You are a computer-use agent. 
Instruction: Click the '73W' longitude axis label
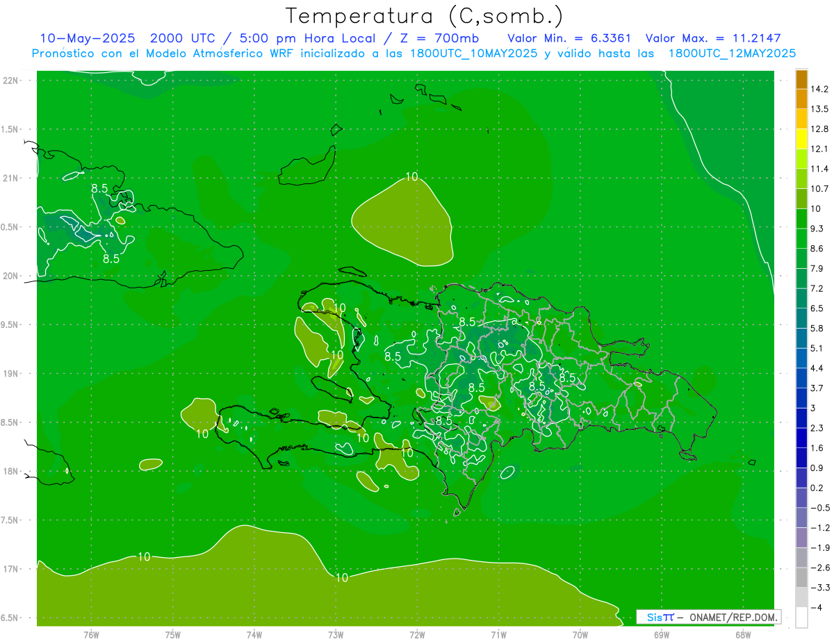coord(336,635)
